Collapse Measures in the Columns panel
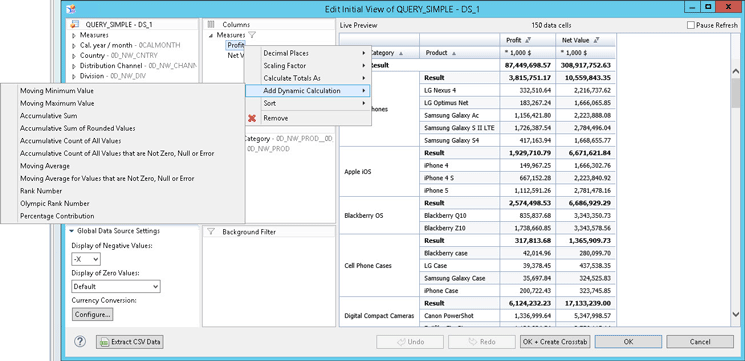The image size is (745, 361). click(x=211, y=35)
